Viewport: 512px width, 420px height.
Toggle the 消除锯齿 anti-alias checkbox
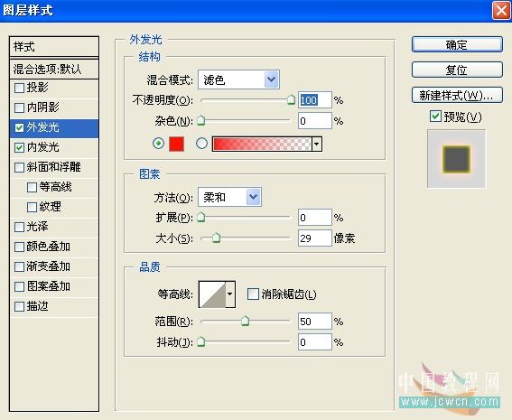tap(253, 294)
